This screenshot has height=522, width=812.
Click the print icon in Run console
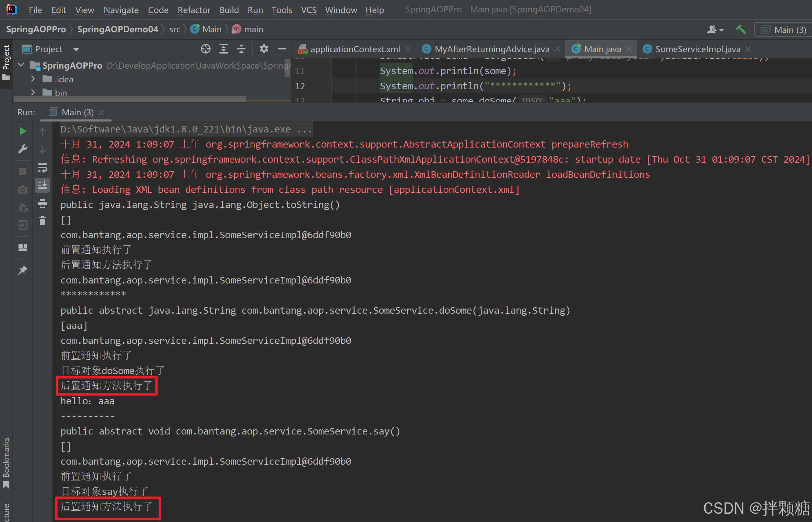pos(43,204)
